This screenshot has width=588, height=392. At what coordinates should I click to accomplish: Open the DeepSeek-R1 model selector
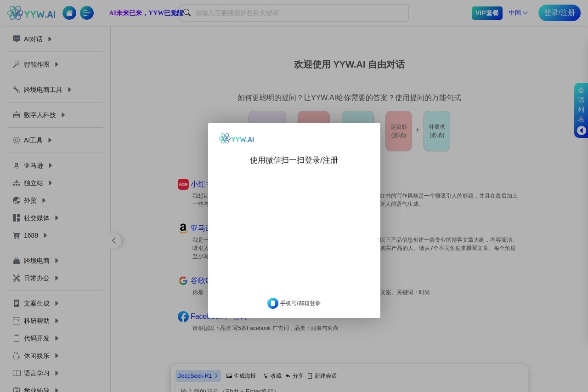[198, 375]
